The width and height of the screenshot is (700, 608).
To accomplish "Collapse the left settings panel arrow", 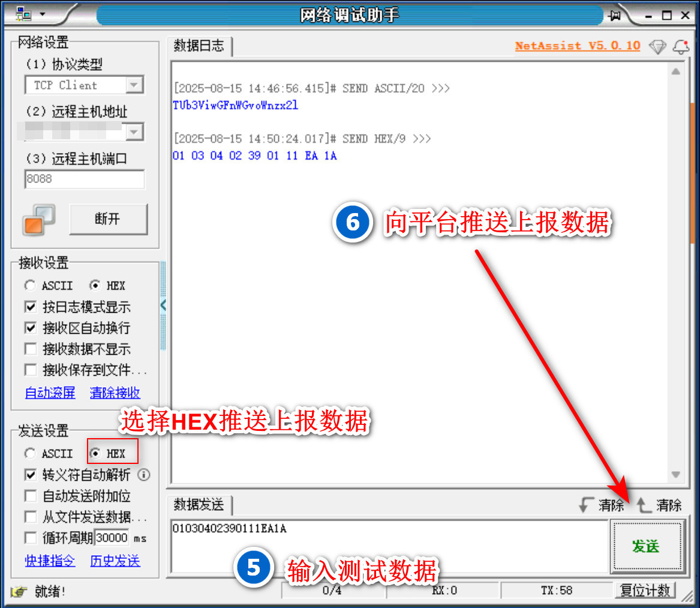I will (x=163, y=306).
